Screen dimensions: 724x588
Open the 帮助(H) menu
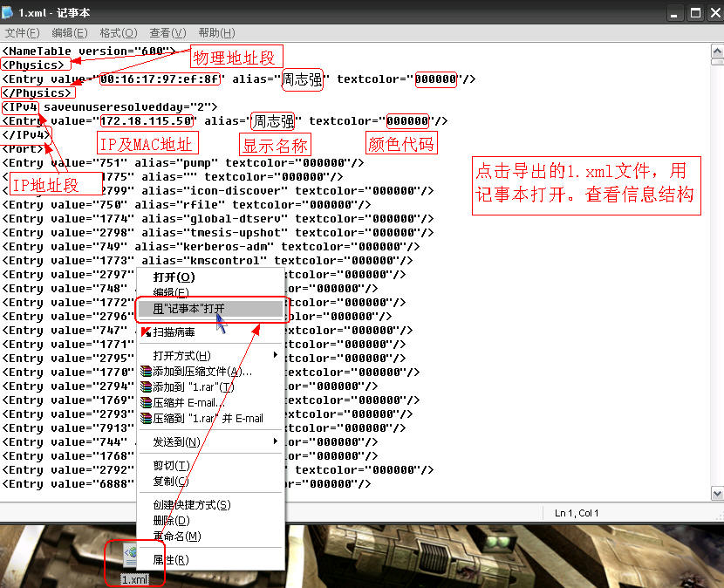pos(214,32)
